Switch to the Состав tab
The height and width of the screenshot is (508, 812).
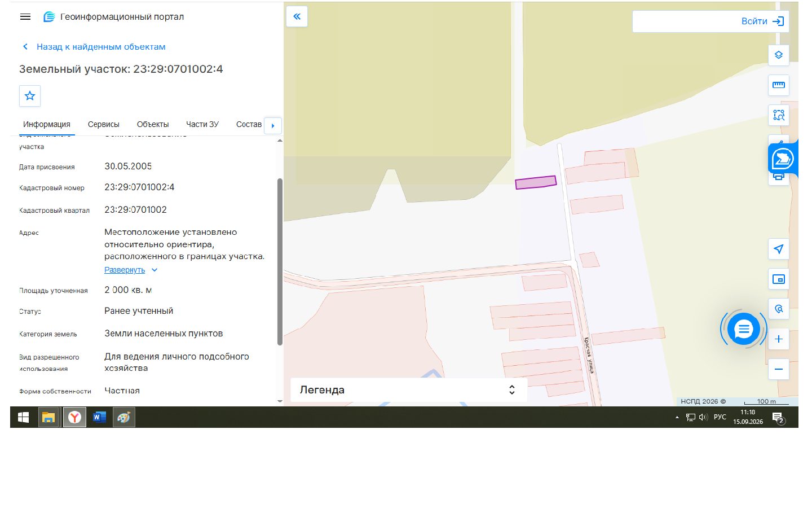[x=249, y=124]
